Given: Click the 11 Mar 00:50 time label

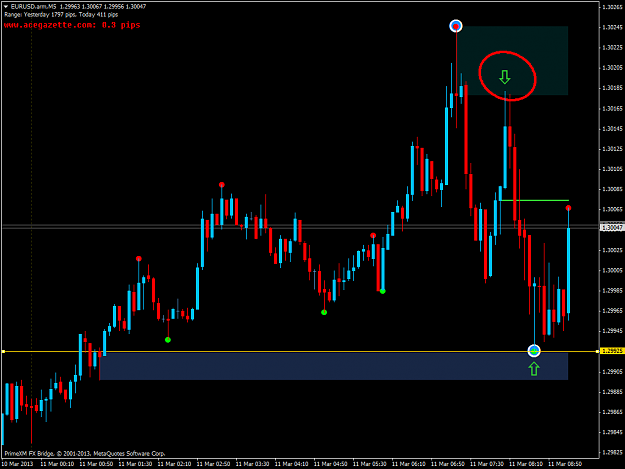Looking at the screenshot, I should coord(96,464).
